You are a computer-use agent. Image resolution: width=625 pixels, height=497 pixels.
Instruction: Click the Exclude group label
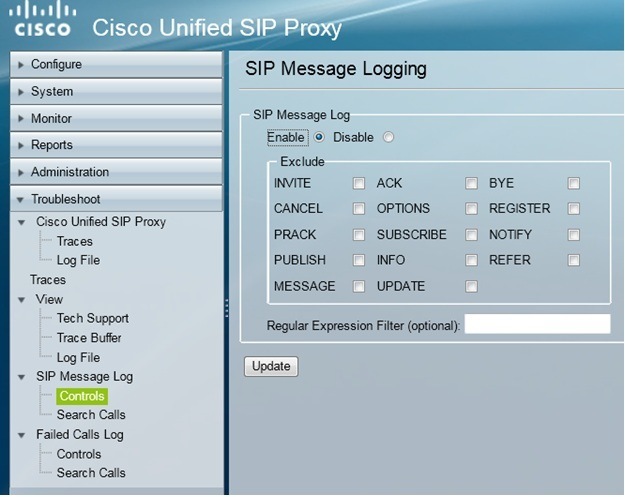pyautogui.click(x=302, y=162)
